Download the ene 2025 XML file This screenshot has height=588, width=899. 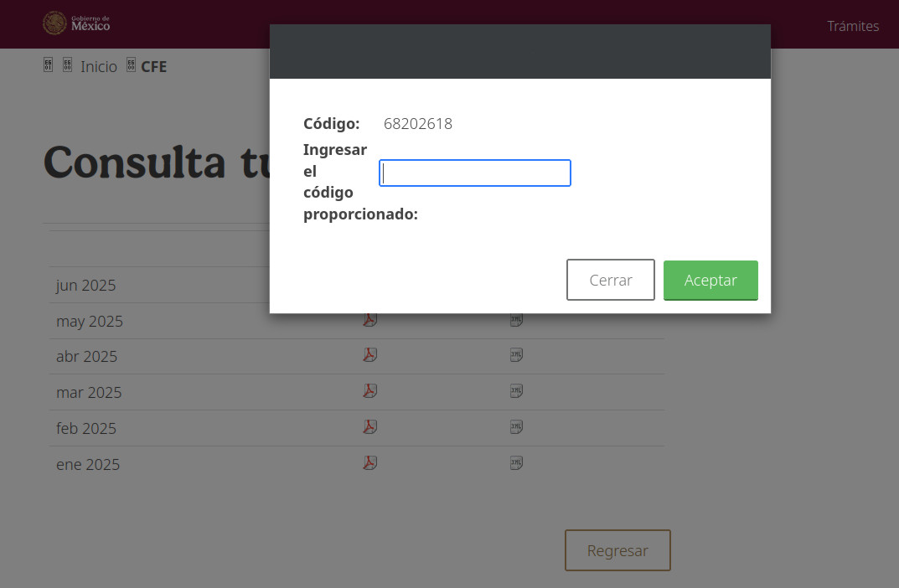[516, 462]
